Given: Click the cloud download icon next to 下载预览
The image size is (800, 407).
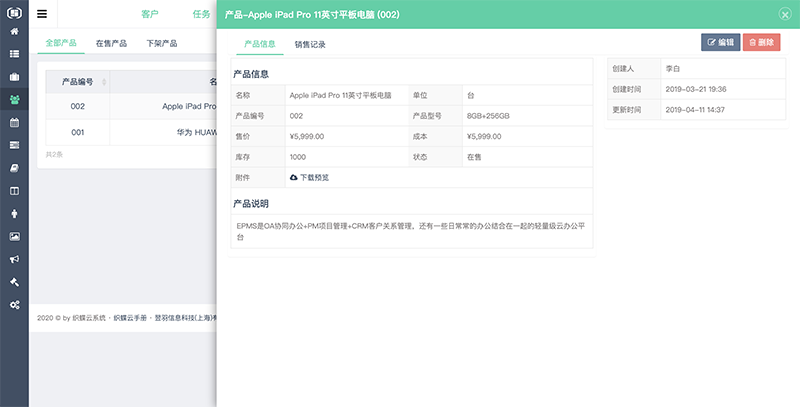Looking at the screenshot, I should (x=294, y=177).
